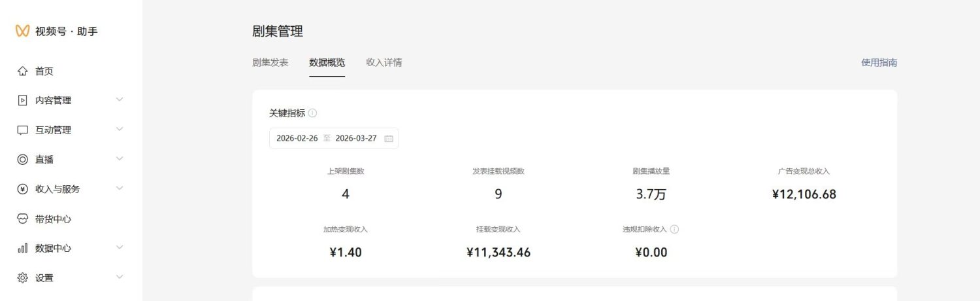Image resolution: width=980 pixels, height=301 pixels.
Task: Click the 违规扣除收入 label
Action: pos(645,230)
